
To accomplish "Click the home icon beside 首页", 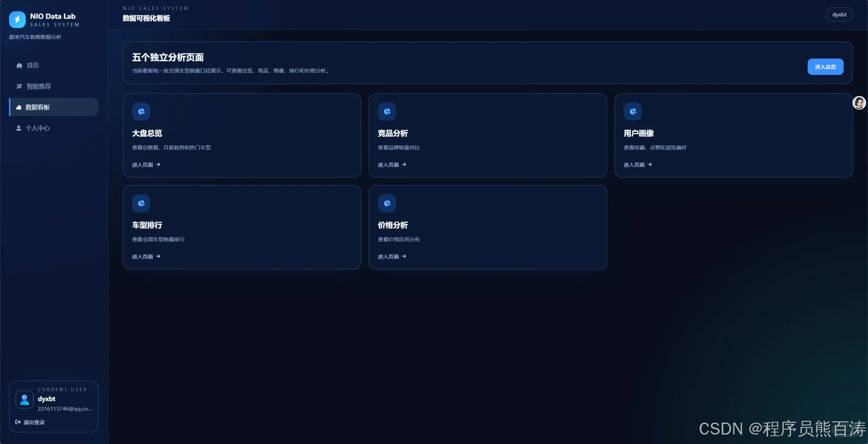I will [x=19, y=65].
